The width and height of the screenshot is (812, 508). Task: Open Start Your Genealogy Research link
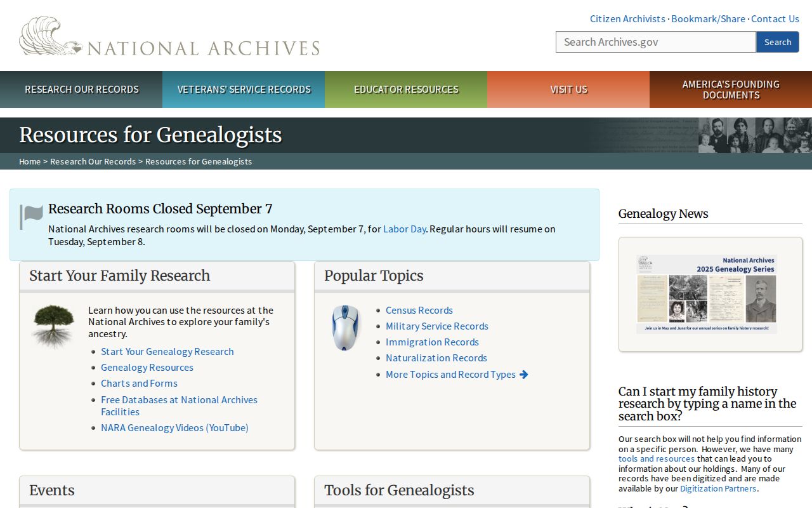click(167, 352)
